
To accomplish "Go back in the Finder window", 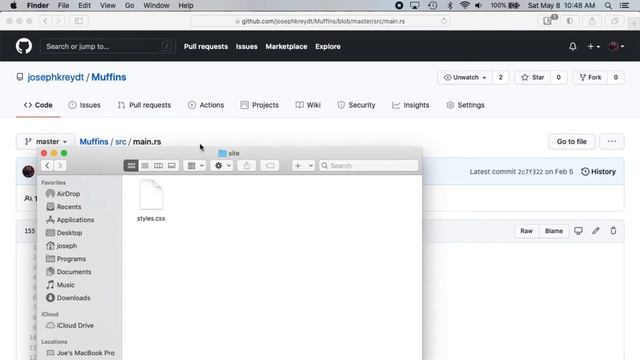I will tap(47, 165).
